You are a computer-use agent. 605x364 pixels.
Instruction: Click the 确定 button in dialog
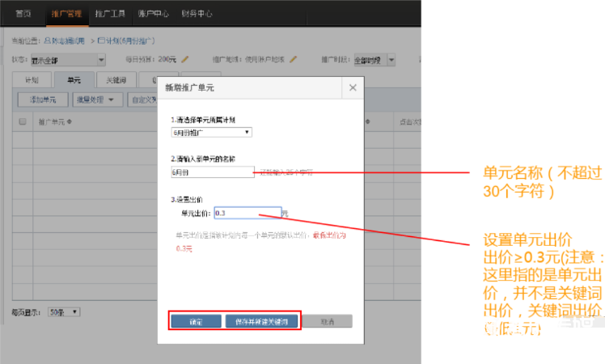pyautogui.click(x=196, y=321)
